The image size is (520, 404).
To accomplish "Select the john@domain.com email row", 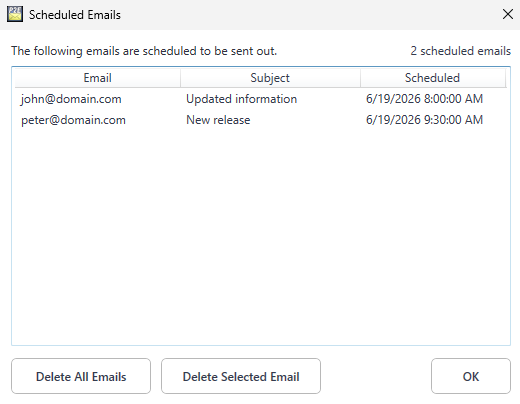I will point(260,99).
